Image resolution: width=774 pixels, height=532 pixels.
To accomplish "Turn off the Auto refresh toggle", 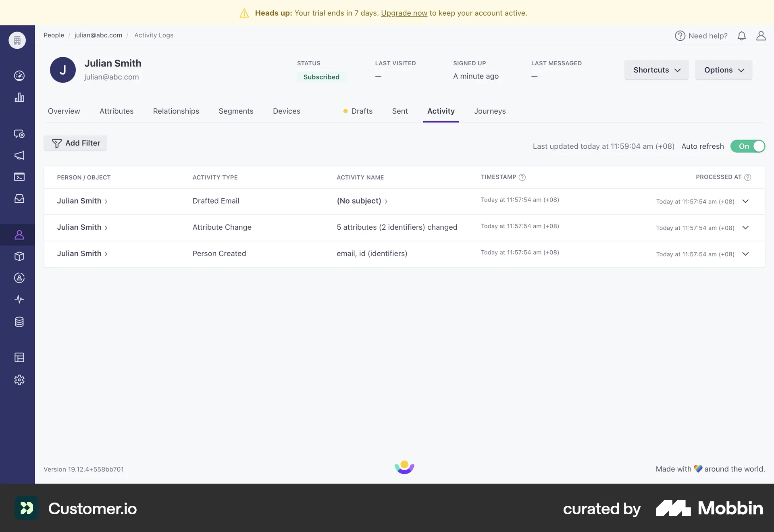I will [x=748, y=146].
